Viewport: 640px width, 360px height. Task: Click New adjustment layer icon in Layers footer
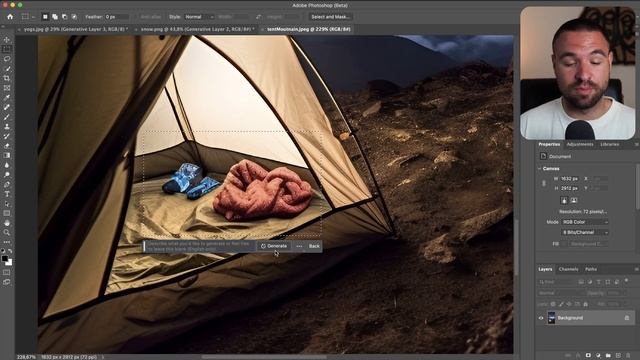(x=598, y=356)
